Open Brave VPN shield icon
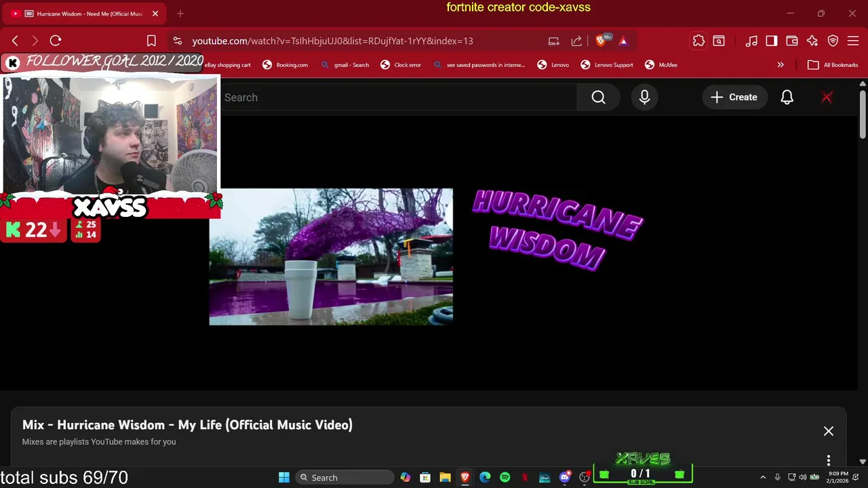Screen dimensions: 868x488 coord(833,41)
